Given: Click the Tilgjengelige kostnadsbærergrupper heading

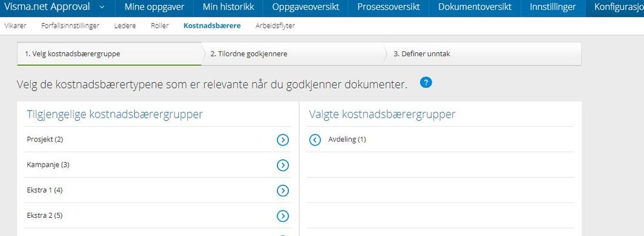Looking at the screenshot, I should [x=115, y=114].
